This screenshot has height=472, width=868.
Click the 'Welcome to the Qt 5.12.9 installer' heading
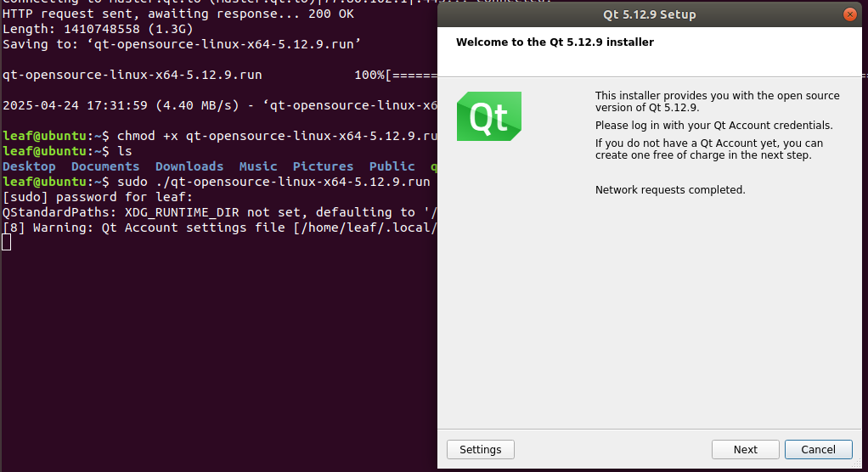pos(555,42)
